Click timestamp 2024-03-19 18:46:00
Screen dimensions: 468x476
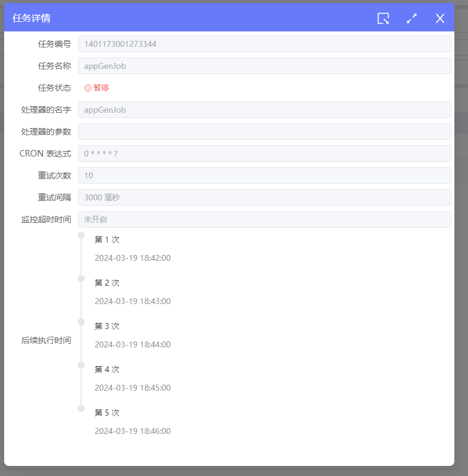coord(133,431)
